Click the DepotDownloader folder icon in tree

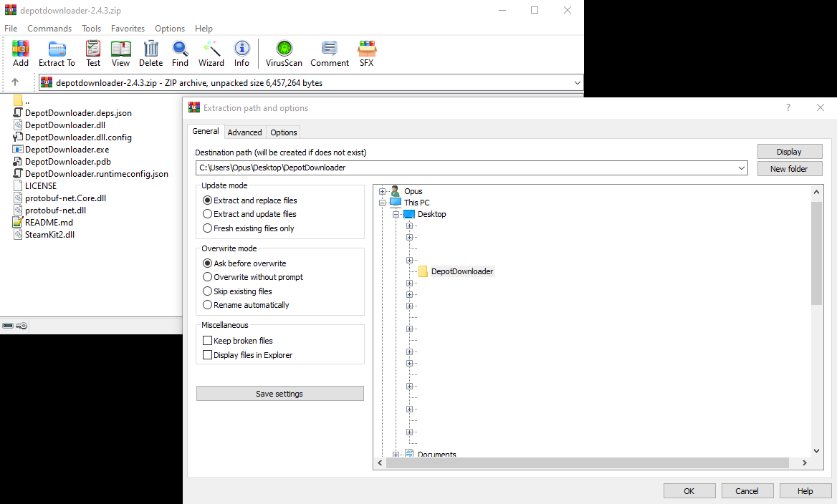pyautogui.click(x=423, y=271)
